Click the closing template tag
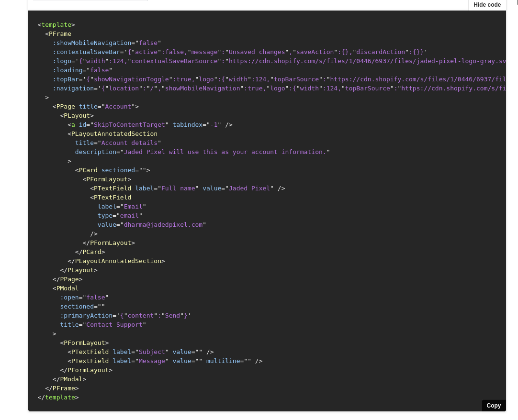 [58, 397]
